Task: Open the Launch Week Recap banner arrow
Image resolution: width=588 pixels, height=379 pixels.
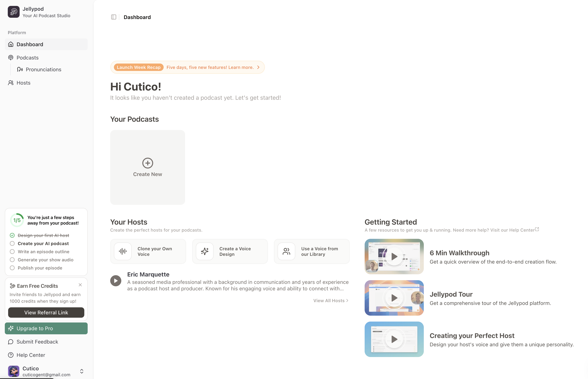Action: click(x=258, y=67)
